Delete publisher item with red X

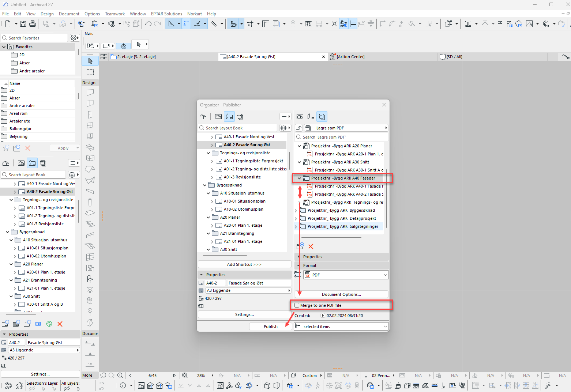(x=311, y=246)
